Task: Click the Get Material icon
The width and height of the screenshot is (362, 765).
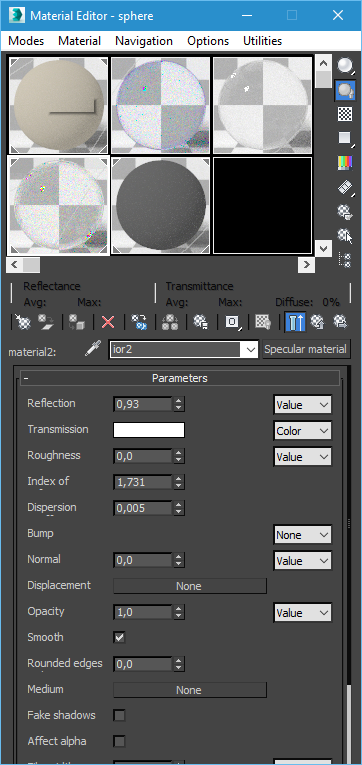Action: (22, 322)
